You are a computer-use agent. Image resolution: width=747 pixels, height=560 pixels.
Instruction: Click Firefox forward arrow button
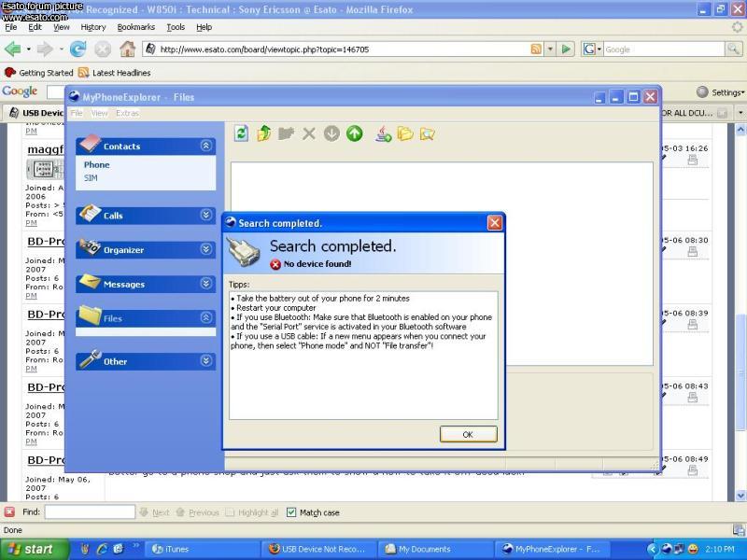pyautogui.click(x=45, y=49)
